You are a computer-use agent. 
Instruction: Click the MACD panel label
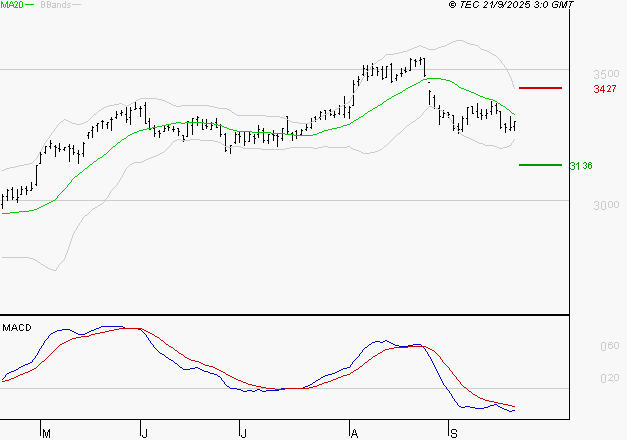pos(17,328)
